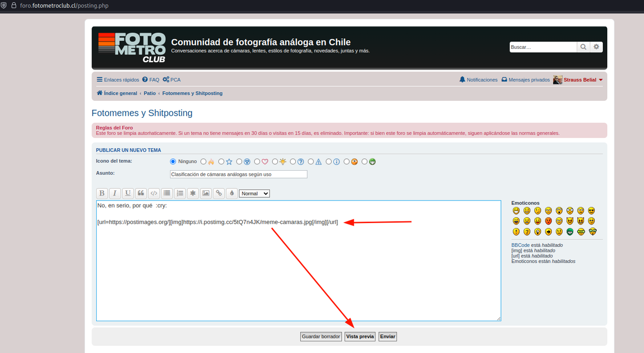Screen dimensions: 644x353
Task: Go to Índice general breadcrumb
Action: point(117,93)
